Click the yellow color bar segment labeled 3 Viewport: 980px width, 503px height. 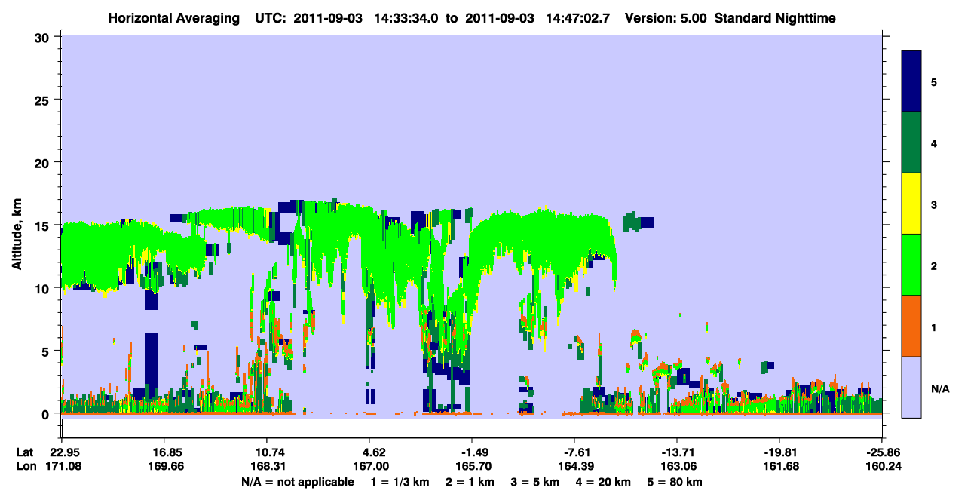click(x=911, y=204)
